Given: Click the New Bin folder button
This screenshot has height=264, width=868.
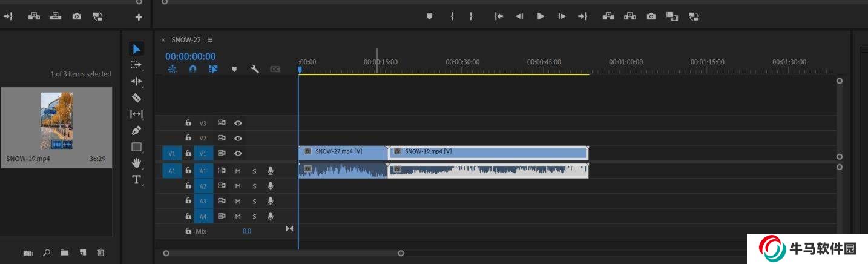Looking at the screenshot, I should pyautogui.click(x=64, y=252).
